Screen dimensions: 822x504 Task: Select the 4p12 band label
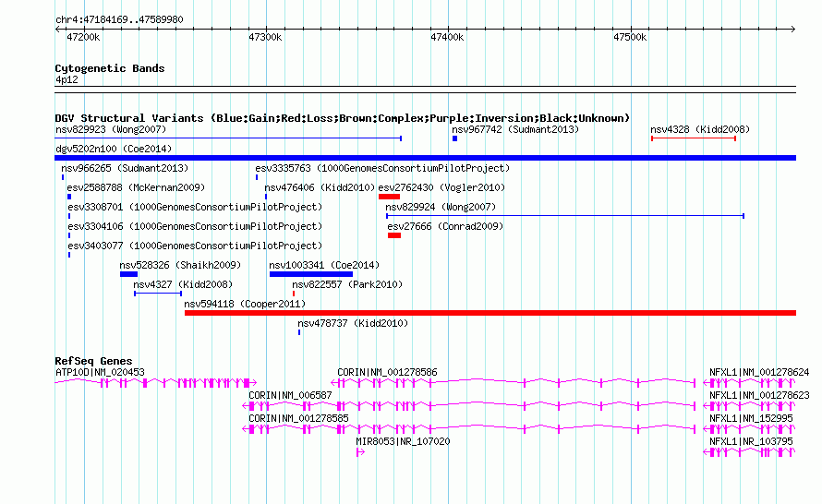[66, 79]
